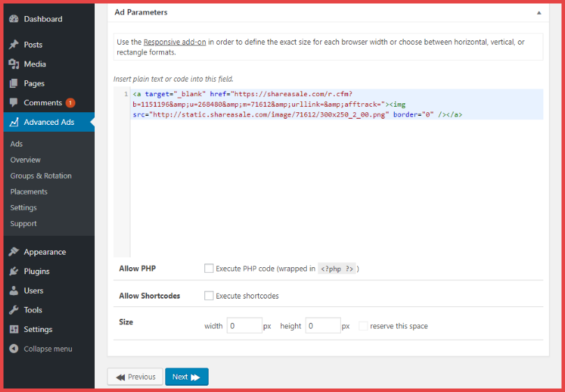The height and width of the screenshot is (392, 565).
Task: Click the Previous button
Action: [x=135, y=377]
